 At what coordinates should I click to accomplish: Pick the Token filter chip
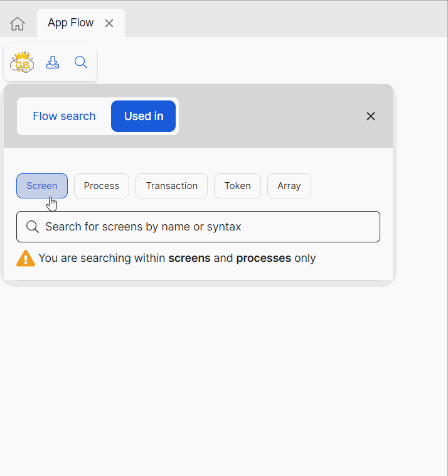[x=237, y=186]
